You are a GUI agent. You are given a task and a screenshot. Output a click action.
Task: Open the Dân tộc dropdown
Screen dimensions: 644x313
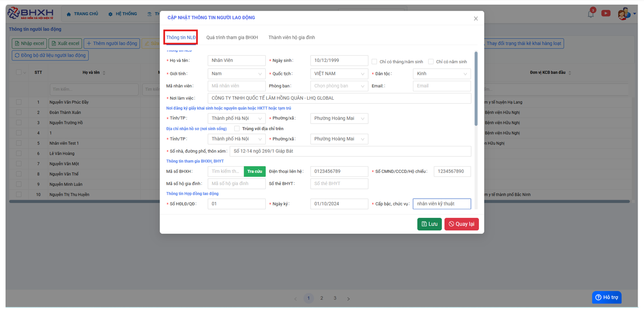441,74
